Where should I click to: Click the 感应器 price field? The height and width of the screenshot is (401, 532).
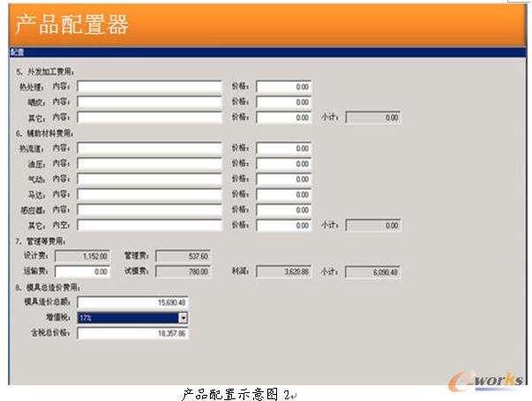point(283,210)
